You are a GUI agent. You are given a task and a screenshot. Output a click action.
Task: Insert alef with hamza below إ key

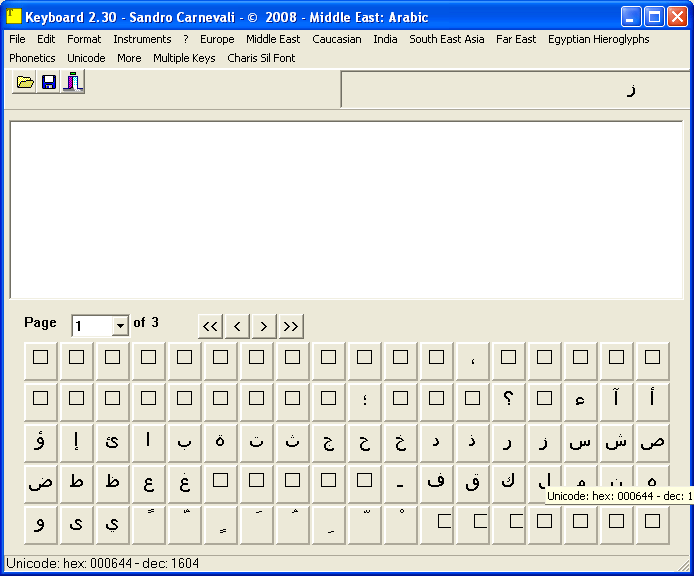pyautogui.click(x=77, y=443)
